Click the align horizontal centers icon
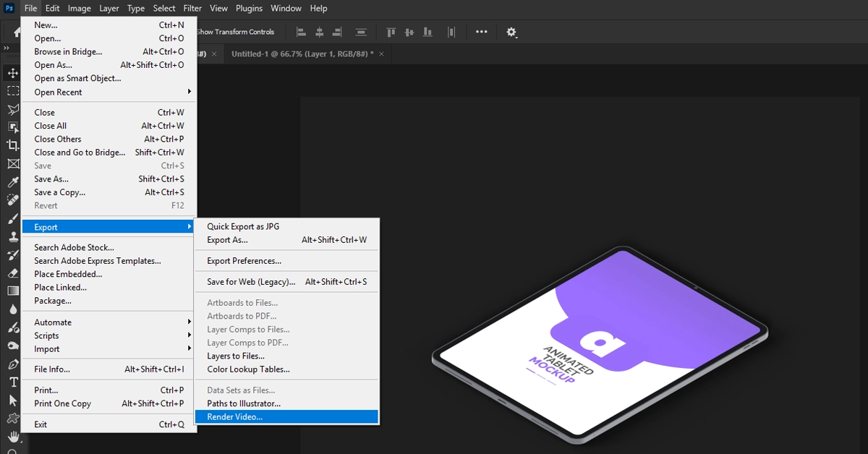The image size is (868, 454). pyautogui.click(x=320, y=32)
